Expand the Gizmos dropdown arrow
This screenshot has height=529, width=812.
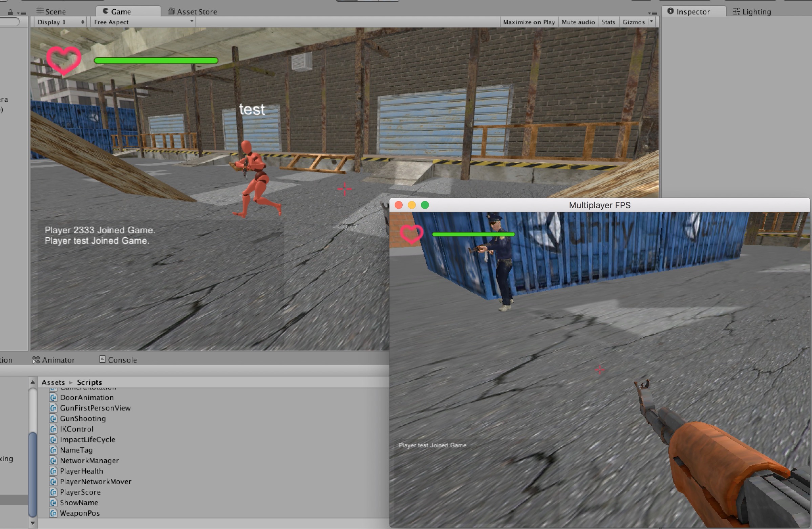pos(651,21)
